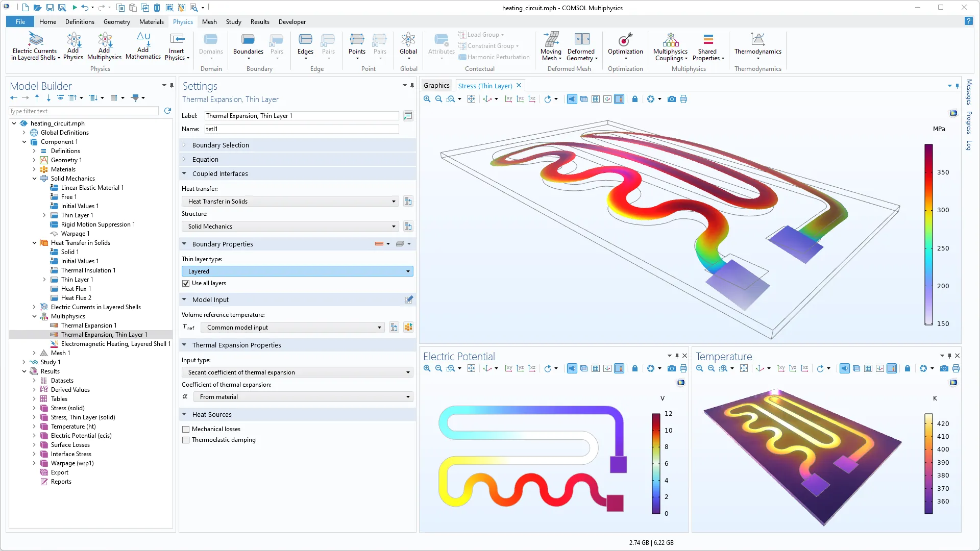Enable Thermoelastic damping checkbox

pos(186,440)
